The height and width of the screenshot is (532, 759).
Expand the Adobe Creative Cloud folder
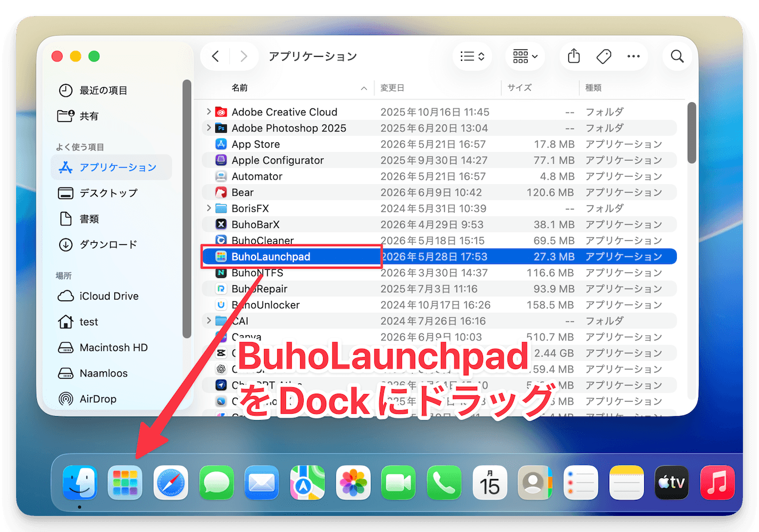[208, 112]
